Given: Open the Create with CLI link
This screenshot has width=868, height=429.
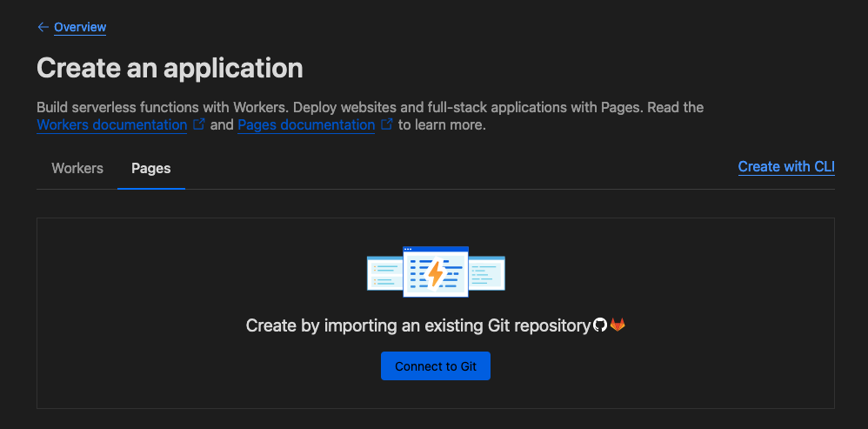Looking at the screenshot, I should click(786, 166).
